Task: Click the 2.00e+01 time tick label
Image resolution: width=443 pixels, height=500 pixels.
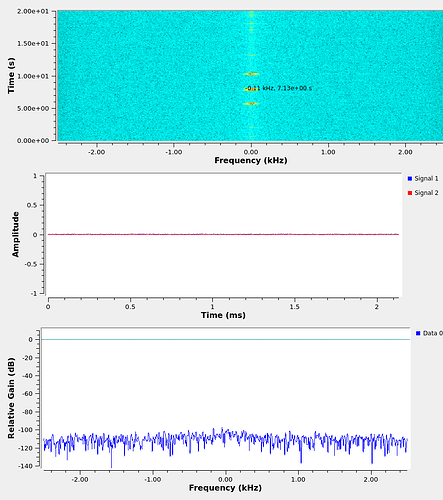Action: pyautogui.click(x=33, y=12)
